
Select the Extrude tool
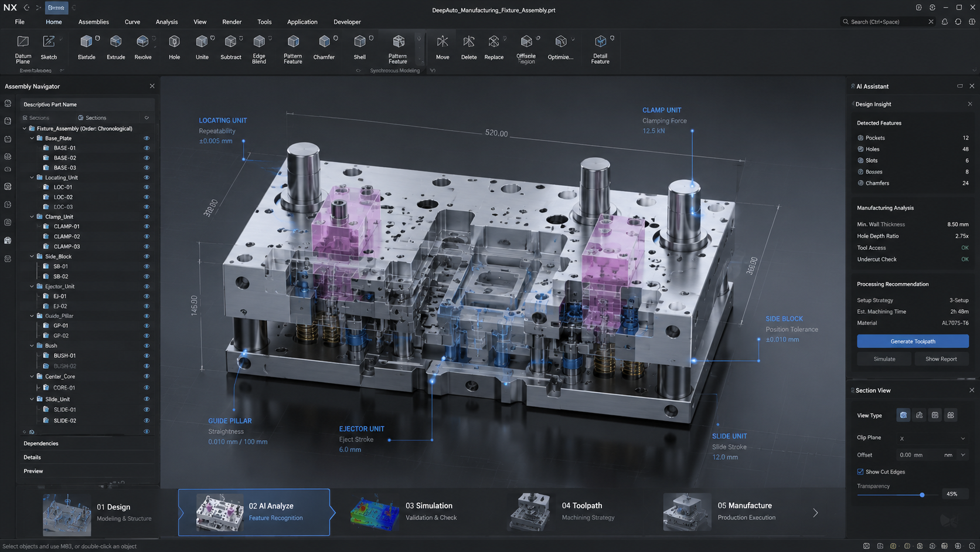click(x=116, y=47)
